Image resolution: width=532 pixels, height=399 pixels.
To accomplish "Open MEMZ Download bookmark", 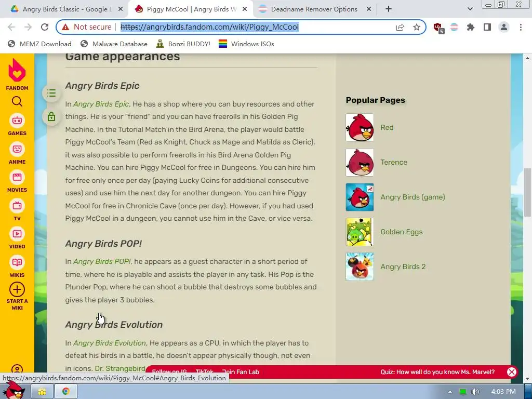I will point(39,44).
